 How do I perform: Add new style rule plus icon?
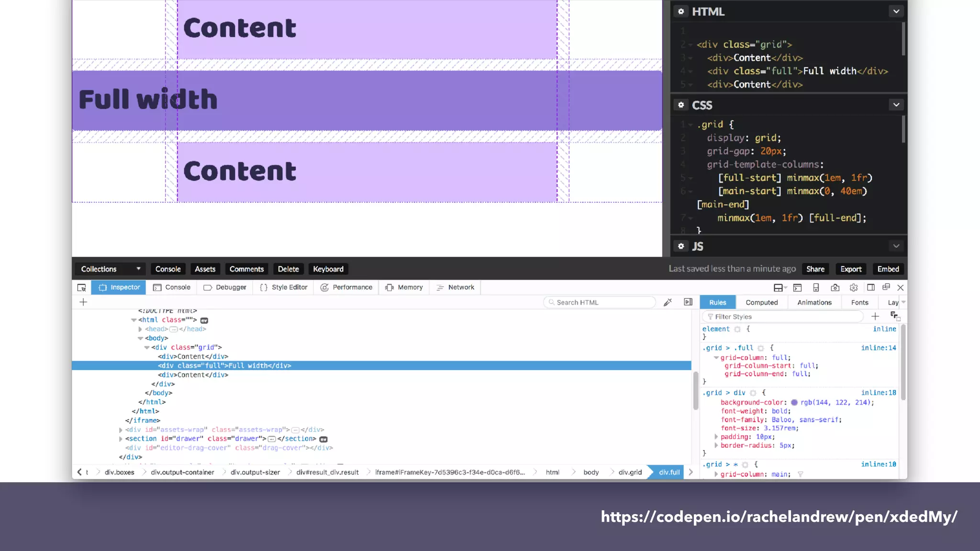(875, 316)
